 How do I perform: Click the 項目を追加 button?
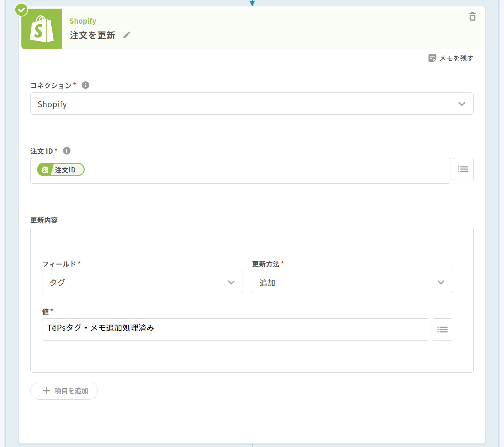click(x=64, y=391)
